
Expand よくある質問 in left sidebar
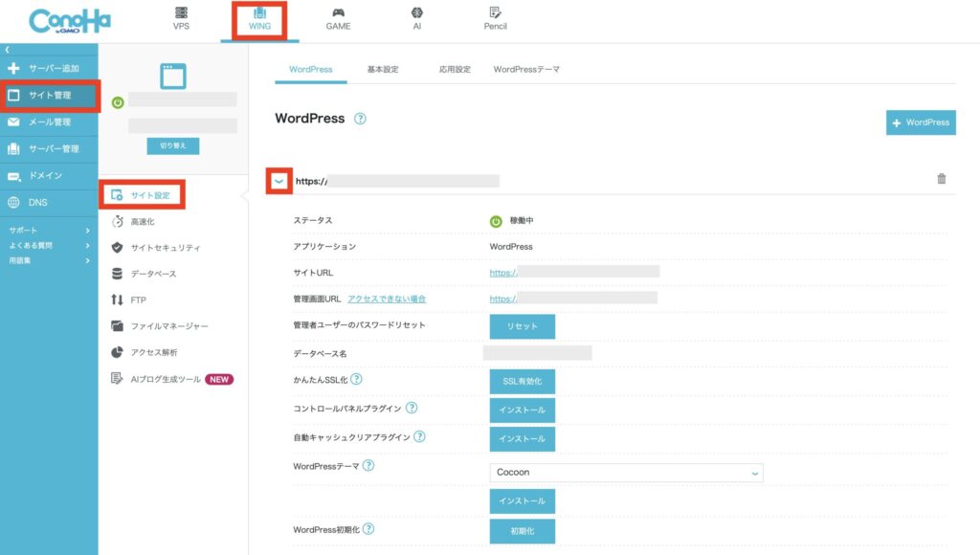[48, 246]
